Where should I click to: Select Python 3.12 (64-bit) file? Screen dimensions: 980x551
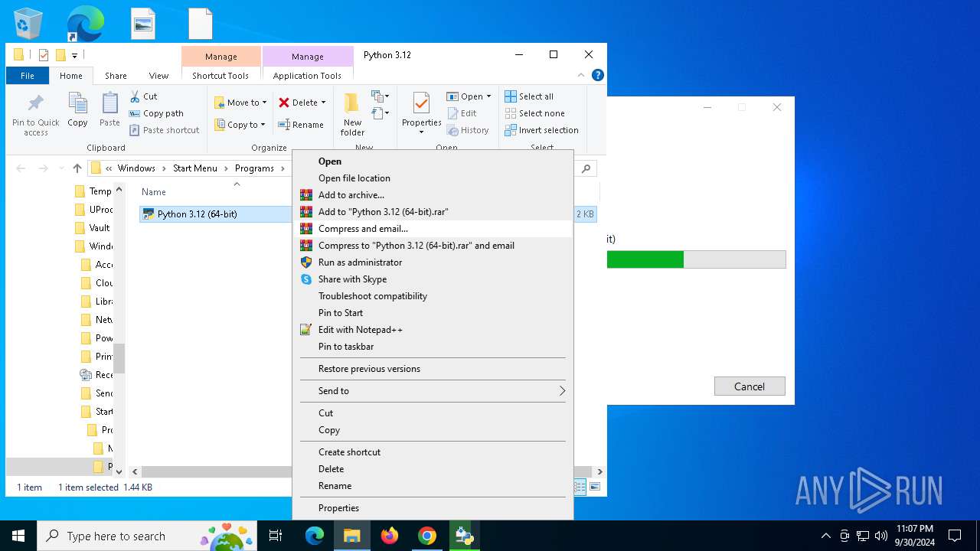[197, 214]
